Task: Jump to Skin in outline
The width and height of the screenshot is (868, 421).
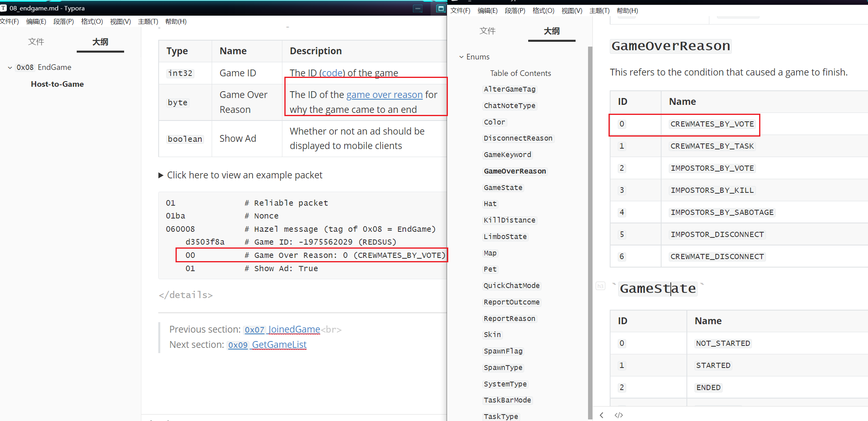Action: click(492, 335)
